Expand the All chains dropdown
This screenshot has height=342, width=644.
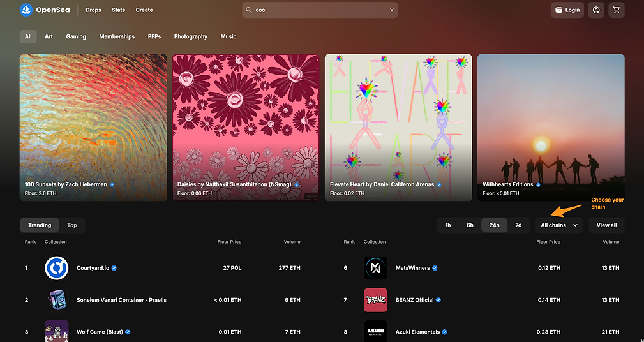[559, 225]
